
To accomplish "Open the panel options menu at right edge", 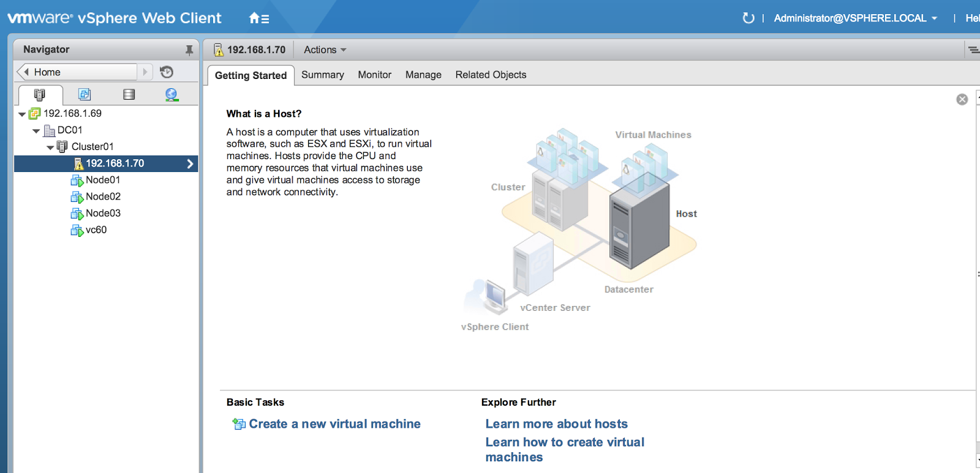I will point(973,50).
